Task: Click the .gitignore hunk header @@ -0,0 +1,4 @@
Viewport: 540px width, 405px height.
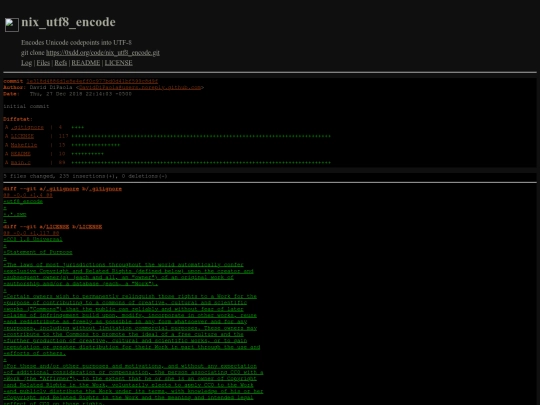Action: click(x=28, y=195)
